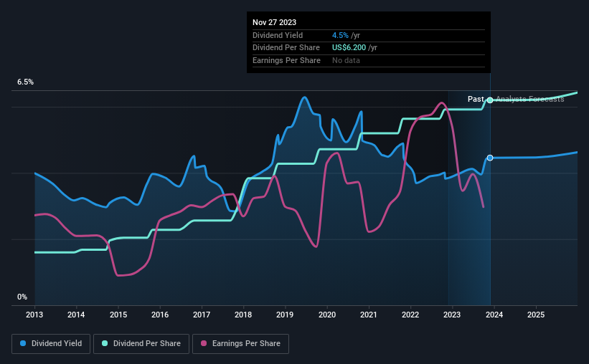Click the 'Past' label on chart
Screen dimensions: 589x364
pyautogui.click(x=476, y=99)
